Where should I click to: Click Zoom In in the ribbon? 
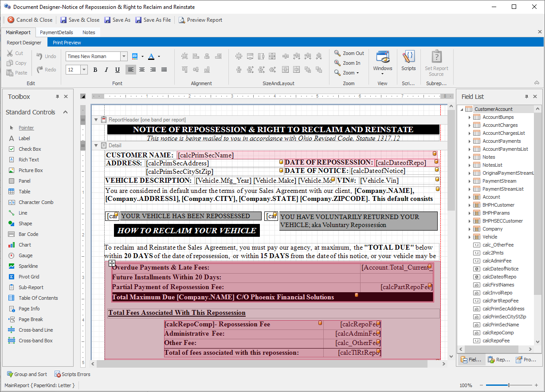coord(348,63)
